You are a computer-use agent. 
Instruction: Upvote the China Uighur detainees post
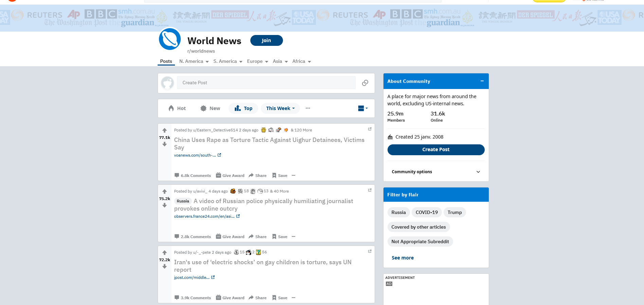pos(164,130)
